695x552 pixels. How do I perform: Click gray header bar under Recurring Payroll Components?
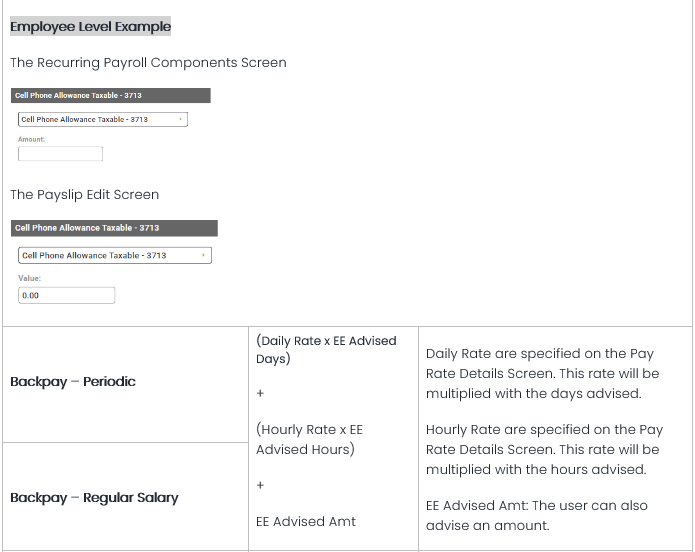110,96
